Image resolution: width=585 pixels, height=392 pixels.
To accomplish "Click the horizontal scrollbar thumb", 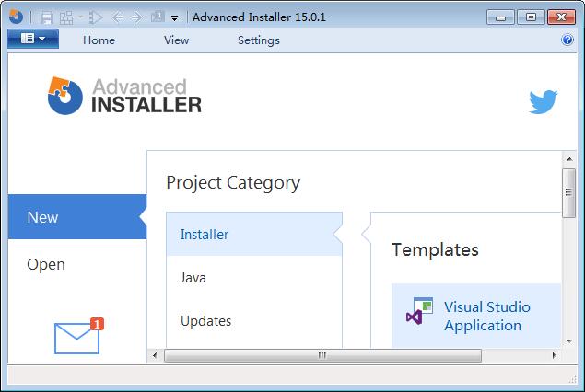I will [x=322, y=355].
